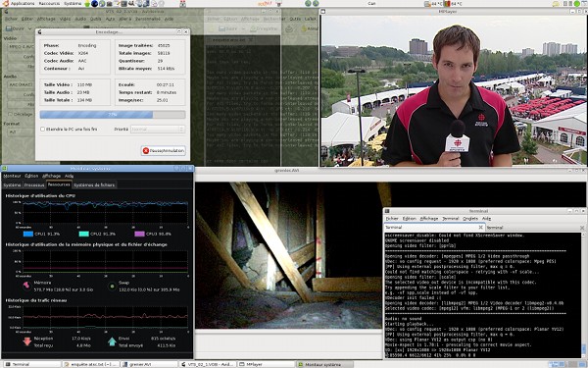Click the Ubuntu logo in top panel

5,3
